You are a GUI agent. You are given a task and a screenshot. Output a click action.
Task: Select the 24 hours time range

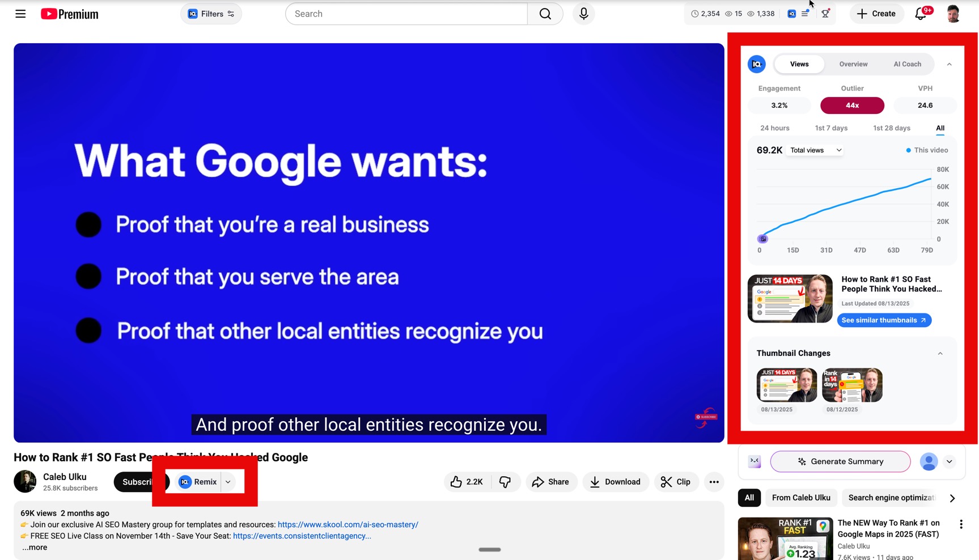(774, 128)
